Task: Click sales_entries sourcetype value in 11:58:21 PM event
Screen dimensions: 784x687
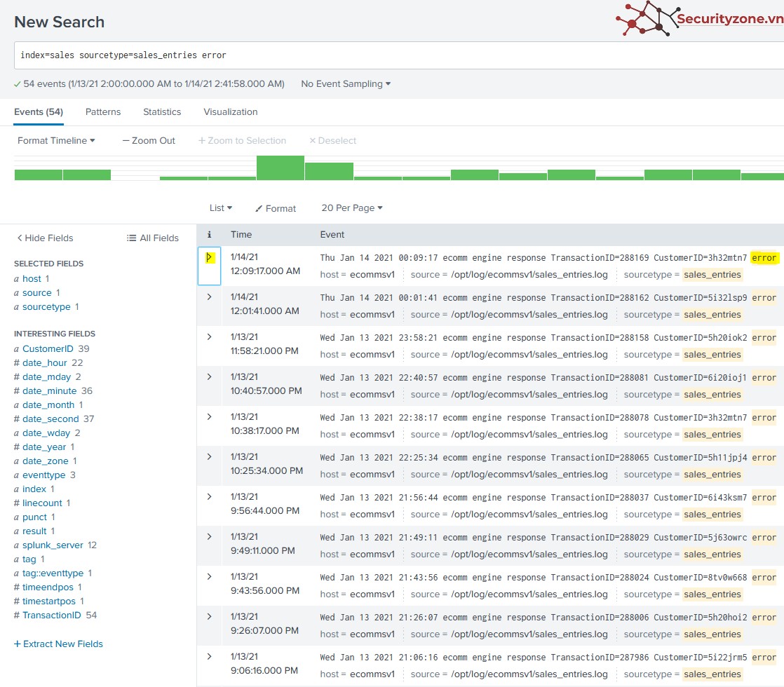Action: pyautogui.click(x=712, y=355)
